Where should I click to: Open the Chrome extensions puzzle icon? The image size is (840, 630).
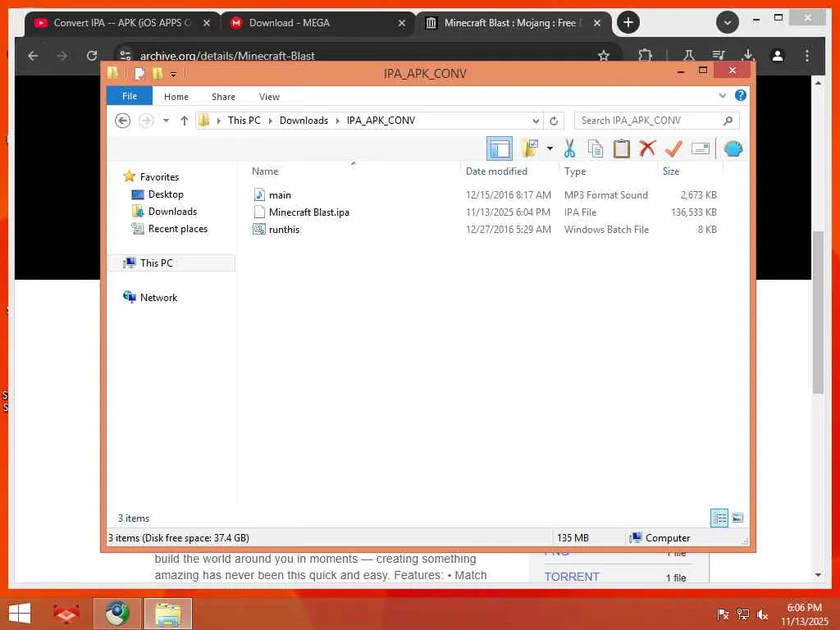coord(645,55)
